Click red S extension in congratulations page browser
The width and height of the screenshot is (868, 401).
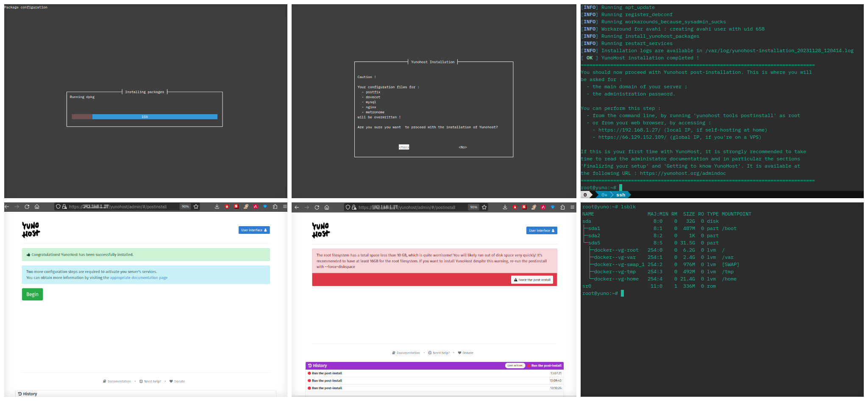pos(236,207)
